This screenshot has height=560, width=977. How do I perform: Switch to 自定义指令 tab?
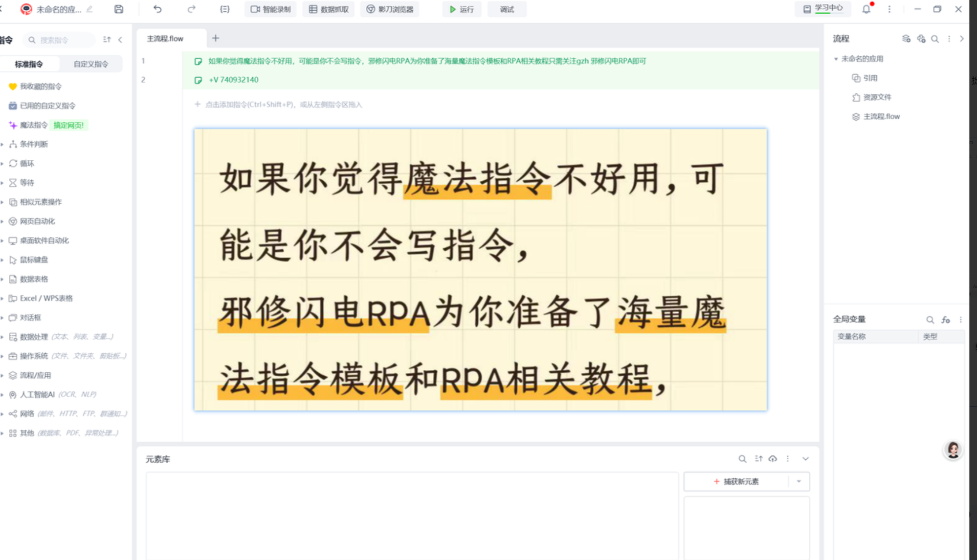(90, 64)
